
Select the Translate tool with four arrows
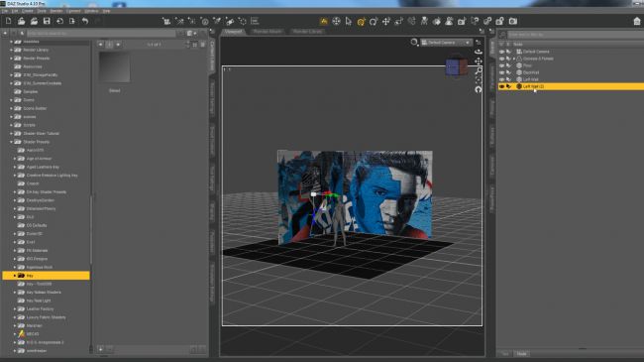[x=386, y=22]
